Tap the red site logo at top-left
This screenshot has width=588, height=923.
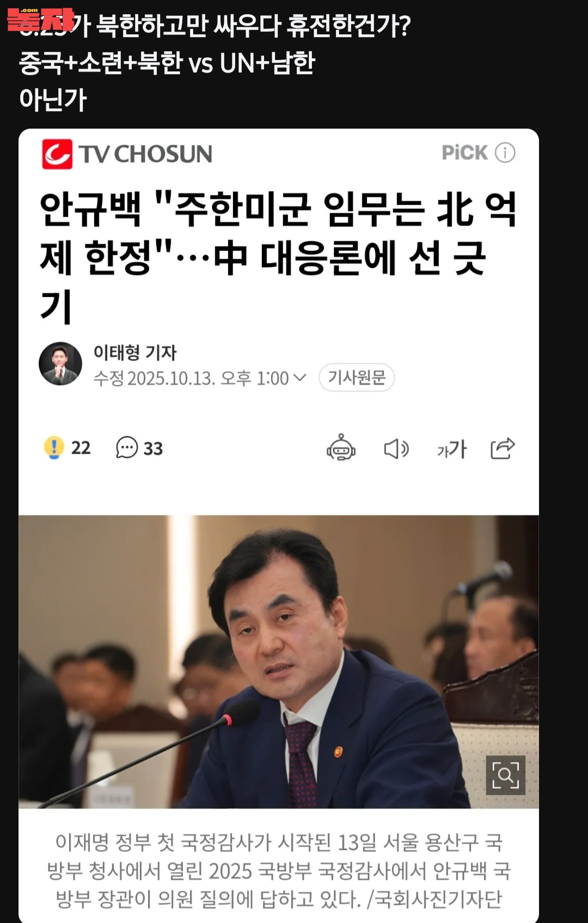pos(39,19)
